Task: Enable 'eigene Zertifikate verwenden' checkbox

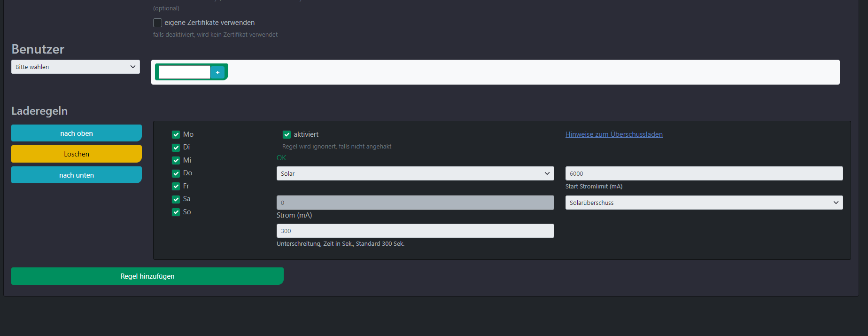Action: pos(158,23)
